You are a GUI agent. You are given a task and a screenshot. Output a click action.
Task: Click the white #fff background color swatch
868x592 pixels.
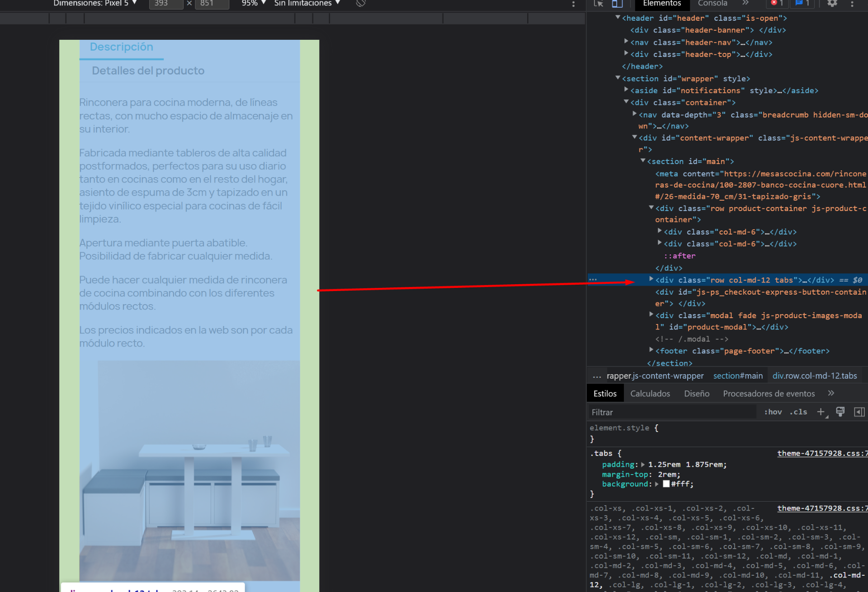pos(666,484)
